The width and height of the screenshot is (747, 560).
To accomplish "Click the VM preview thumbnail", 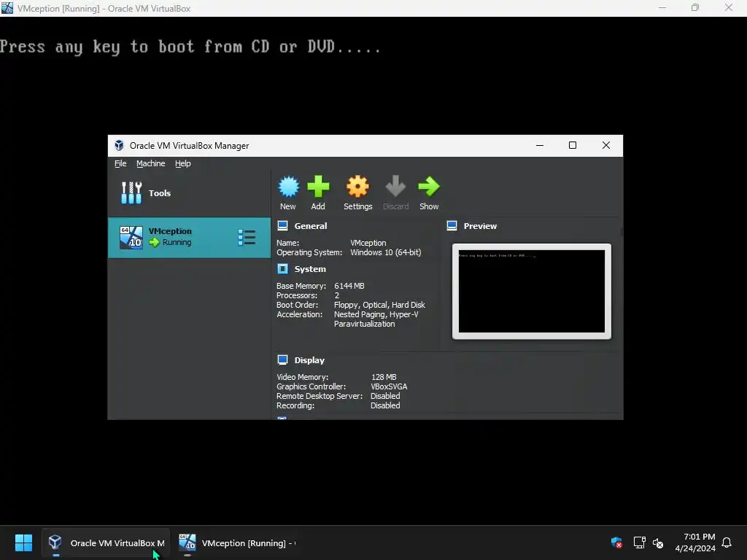I will point(532,292).
